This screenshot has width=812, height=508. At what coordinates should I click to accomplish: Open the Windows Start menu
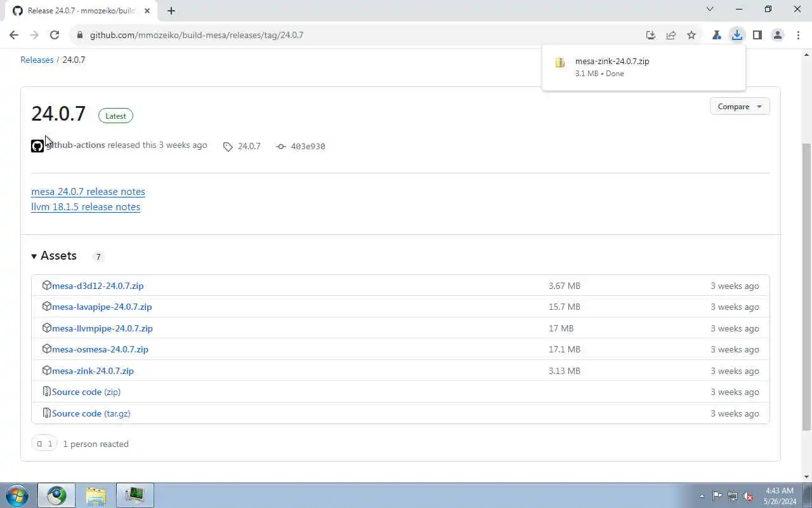(17, 495)
